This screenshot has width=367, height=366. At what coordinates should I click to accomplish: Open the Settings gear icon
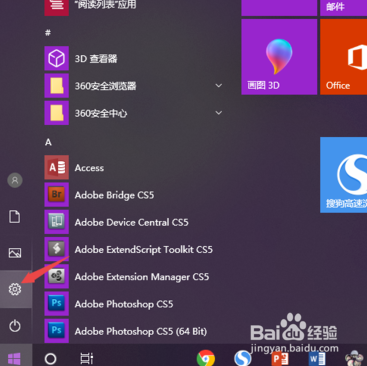pos(15,289)
